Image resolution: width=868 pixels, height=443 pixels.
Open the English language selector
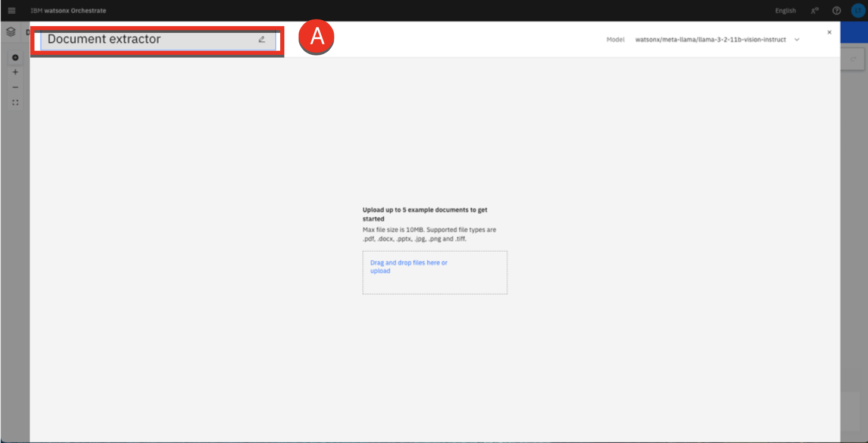coord(785,11)
